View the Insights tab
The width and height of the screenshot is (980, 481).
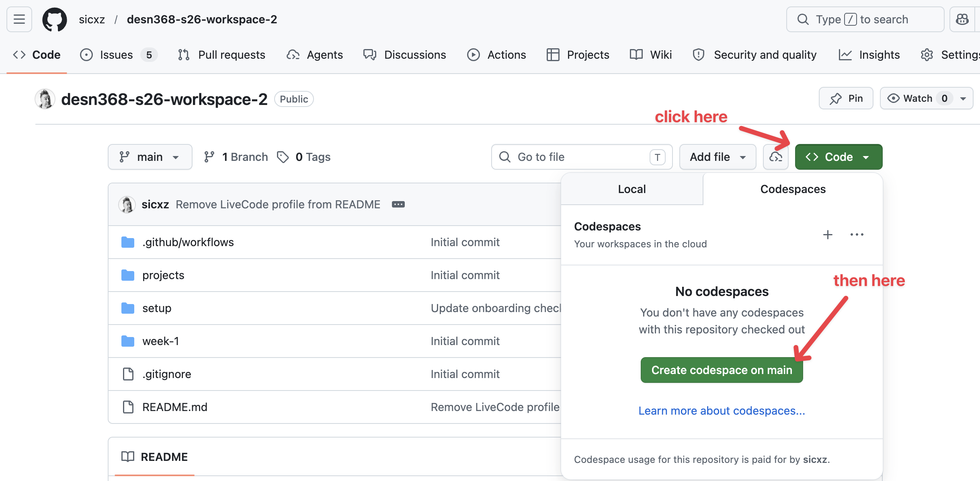(869, 55)
